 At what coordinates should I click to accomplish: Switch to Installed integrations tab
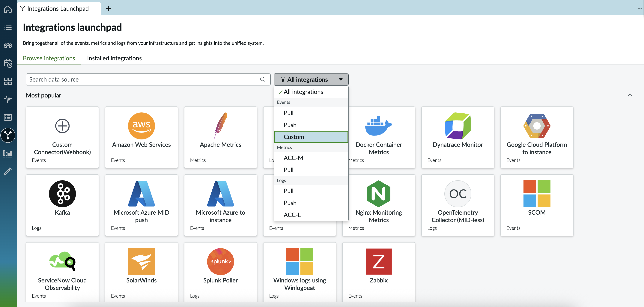coord(114,58)
